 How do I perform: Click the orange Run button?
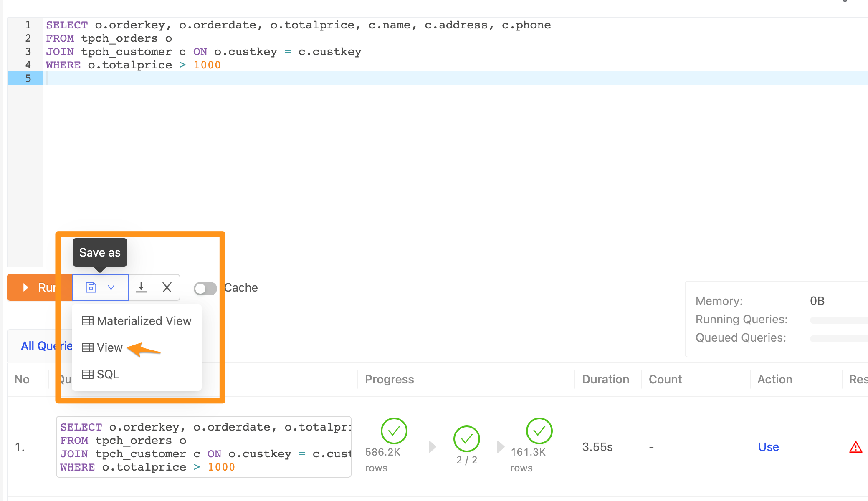pyautogui.click(x=39, y=287)
